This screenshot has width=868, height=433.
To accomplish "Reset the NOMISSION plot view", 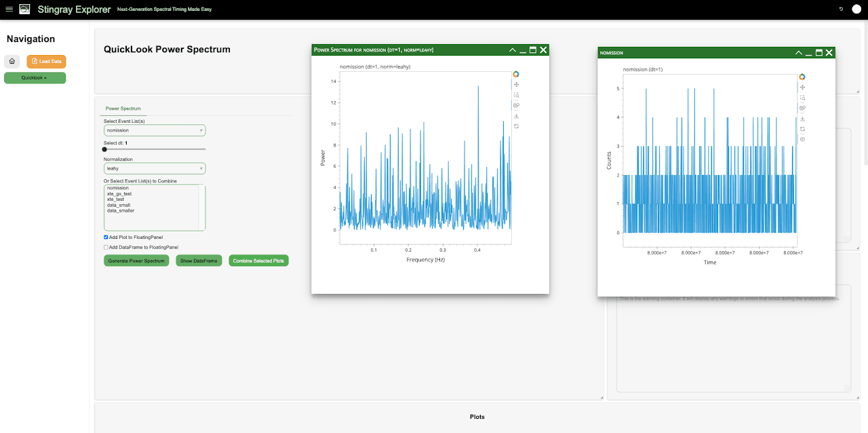I will [x=802, y=129].
